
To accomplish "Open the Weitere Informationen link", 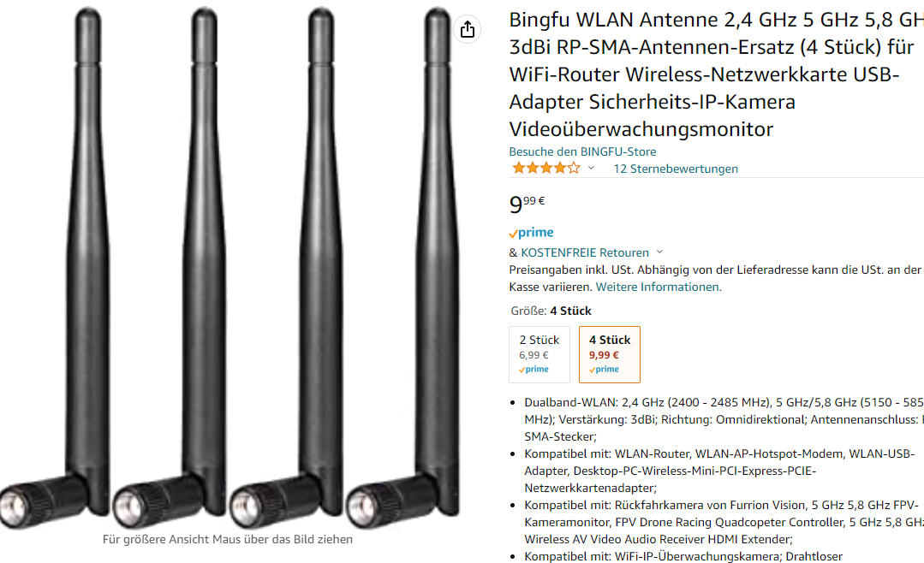I will tap(659, 287).
